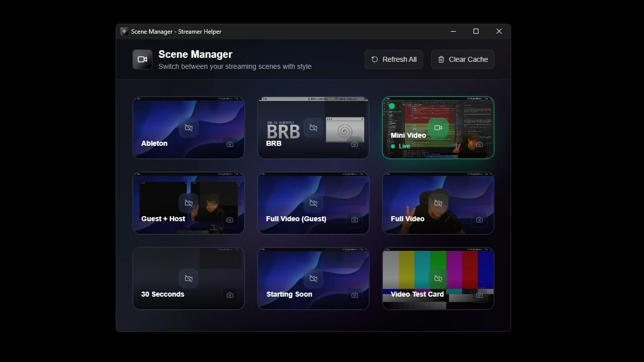Take snapshot of the 30 Secconds scene
The height and width of the screenshot is (362, 644).
[230, 295]
